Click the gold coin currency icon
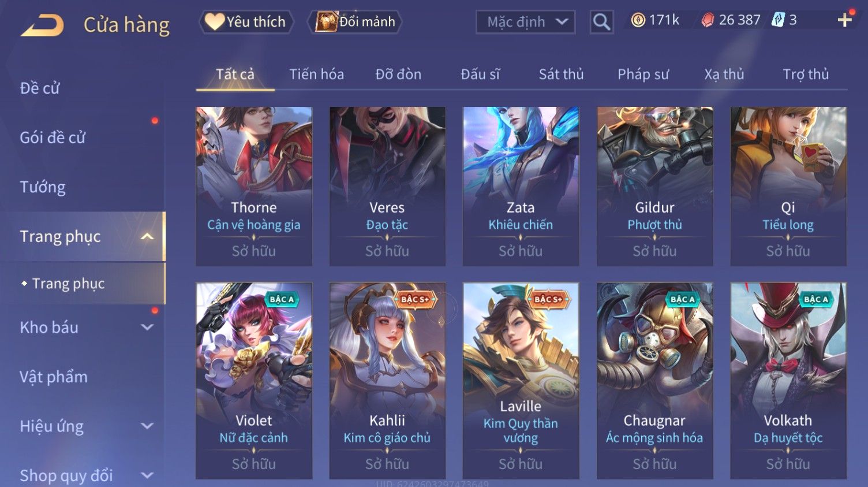The image size is (868, 487). [638, 20]
